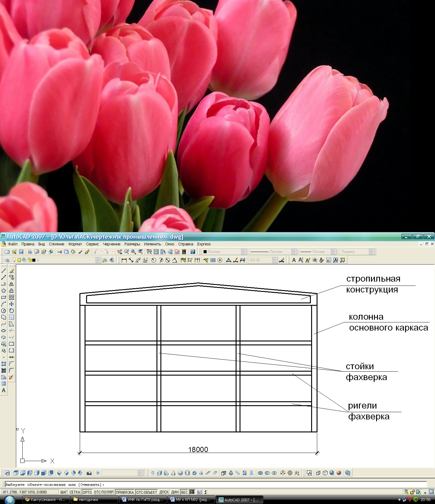Open the Express menu
435x504 pixels.
(x=204, y=244)
